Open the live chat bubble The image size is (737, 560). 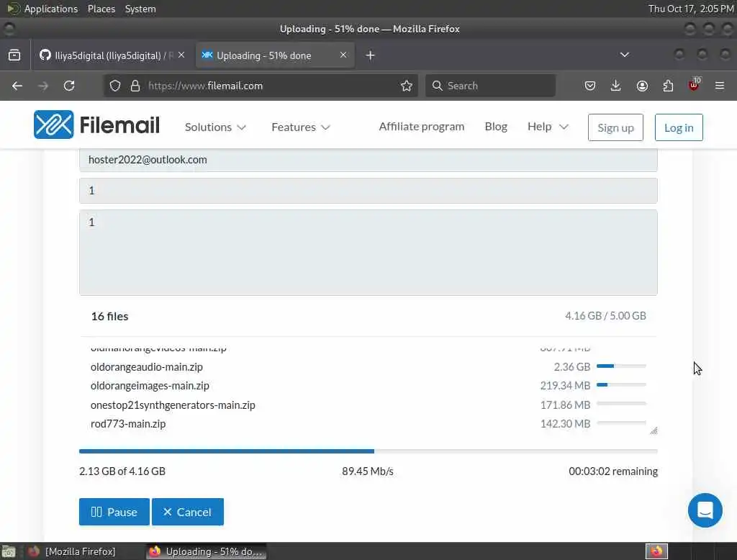pyautogui.click(x=705, y=510)
